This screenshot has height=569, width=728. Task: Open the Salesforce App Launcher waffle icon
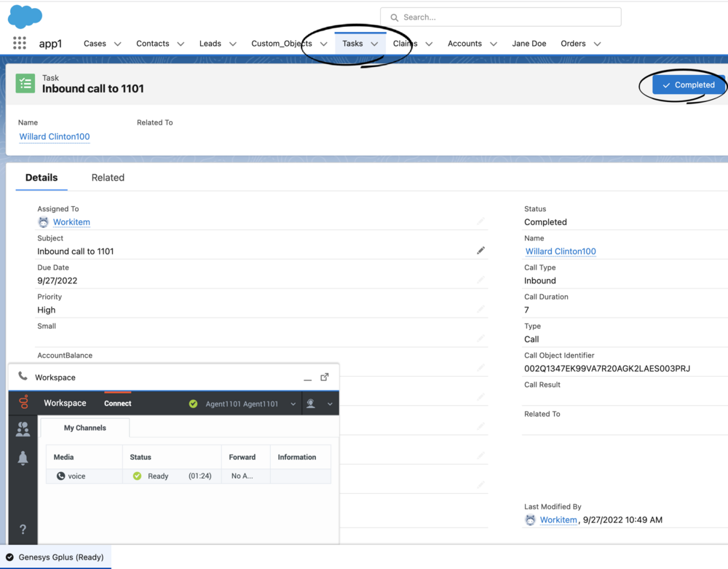20,43
